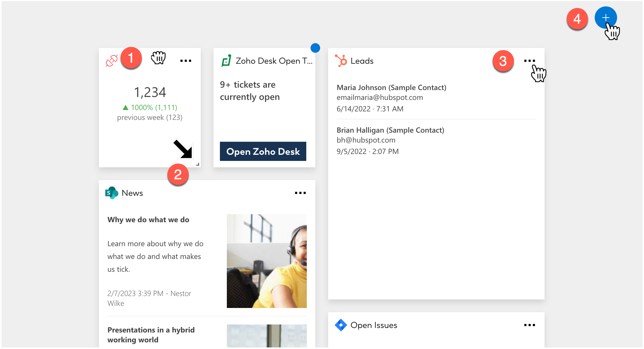Click the Zoho Desk Open T... card title

pyautogui.click(x=274, y=61)
